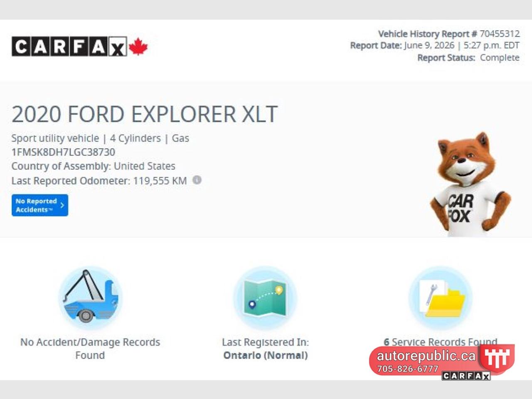The height and width of the screenshot is (399, 532).
Task: Click Last Registered In Ontario text
Action: (266, 349)
